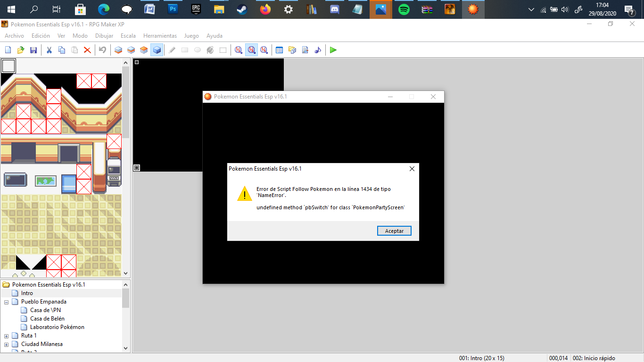Collapse the Pueblo Empanada tree node

pos(7,302)
